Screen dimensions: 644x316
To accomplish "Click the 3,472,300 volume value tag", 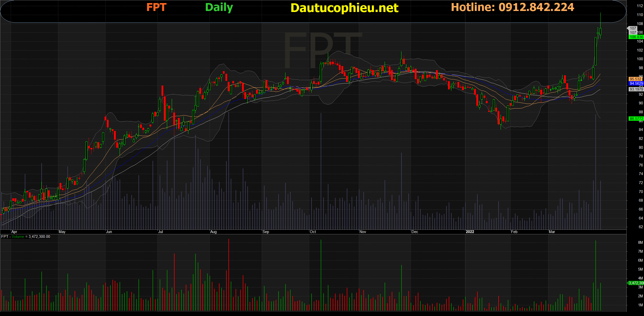I will point(636,283).
